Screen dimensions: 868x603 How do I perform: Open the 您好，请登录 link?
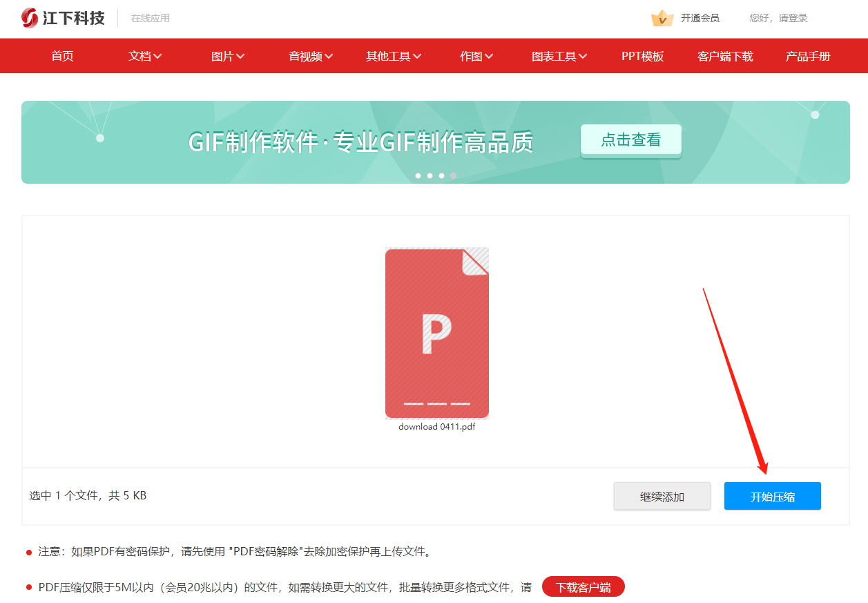(x=778, y=19)
